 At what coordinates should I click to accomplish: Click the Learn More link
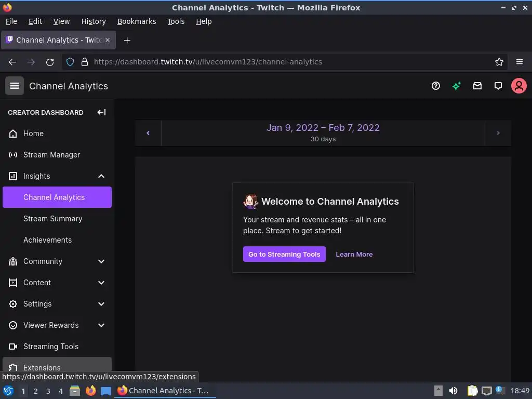click(x=354, y=254)
